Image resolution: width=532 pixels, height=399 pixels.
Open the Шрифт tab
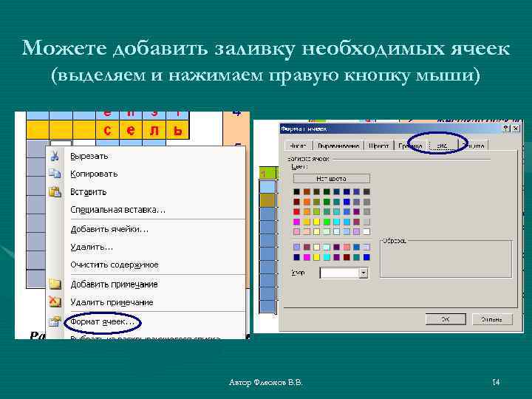coord(378,146)
